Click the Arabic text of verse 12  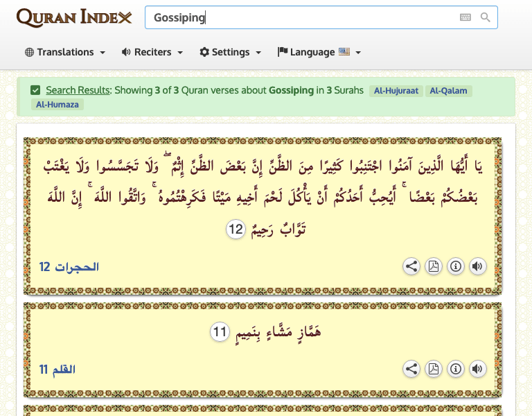(263, 197)
